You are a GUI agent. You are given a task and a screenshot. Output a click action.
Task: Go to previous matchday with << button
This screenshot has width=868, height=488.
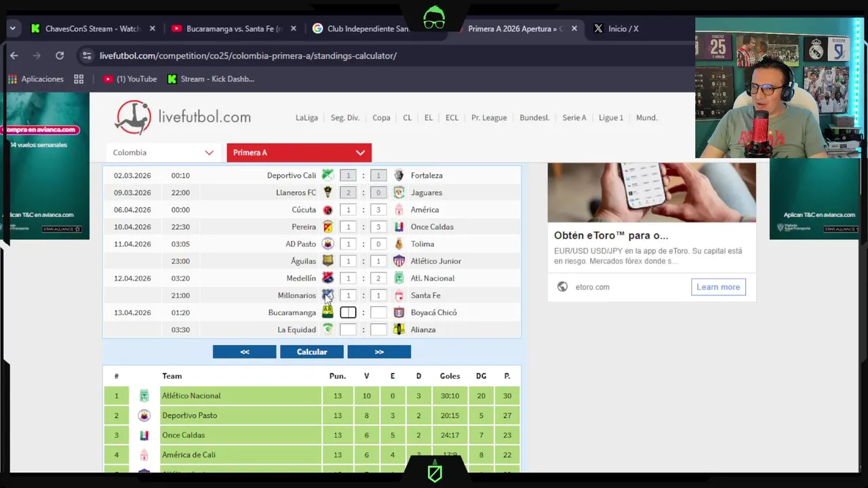pyautogui.click(x=244, y=352)
